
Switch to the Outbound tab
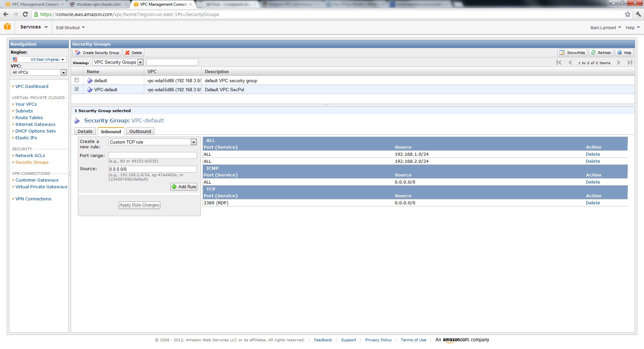140,132
